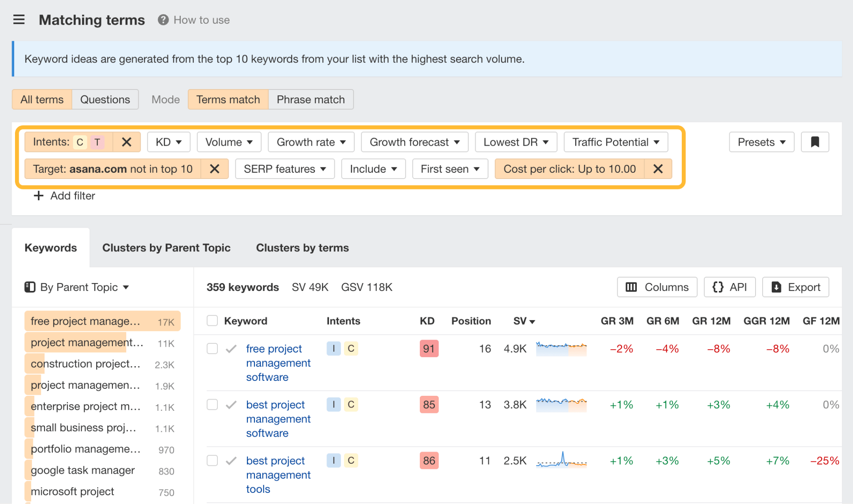Open the hamburger navigation menu
853x504 pixels.
pos(19,20)
